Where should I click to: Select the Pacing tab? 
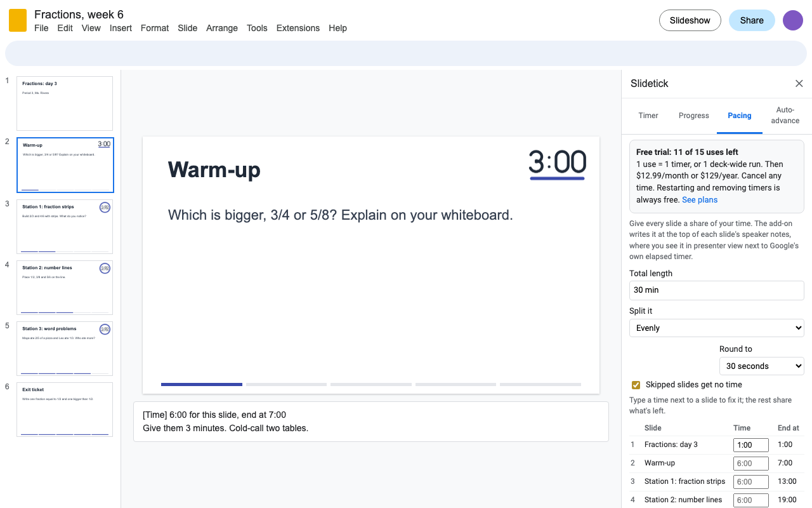tap(740, 116)
